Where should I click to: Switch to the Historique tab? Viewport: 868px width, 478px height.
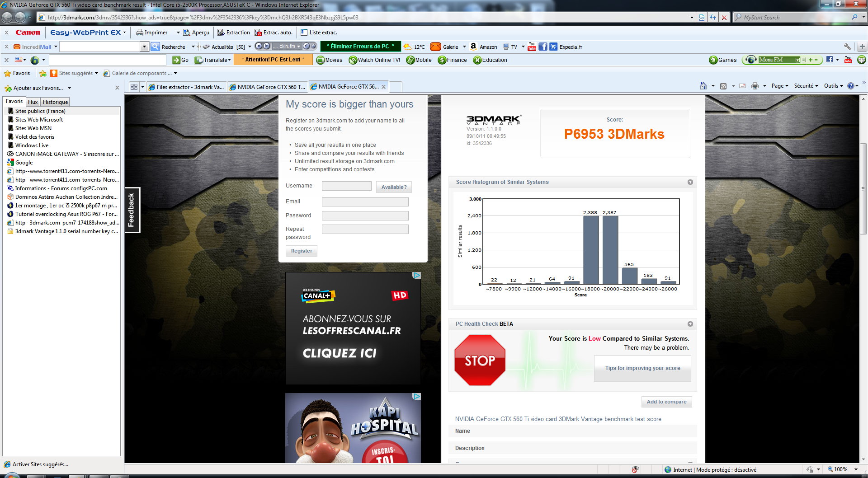tap(55, 102)
